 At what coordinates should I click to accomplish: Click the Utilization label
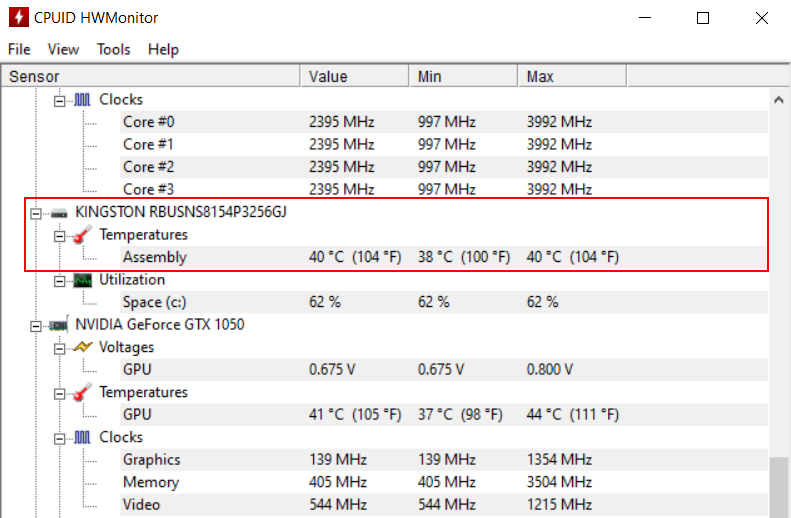pos(132,279)
